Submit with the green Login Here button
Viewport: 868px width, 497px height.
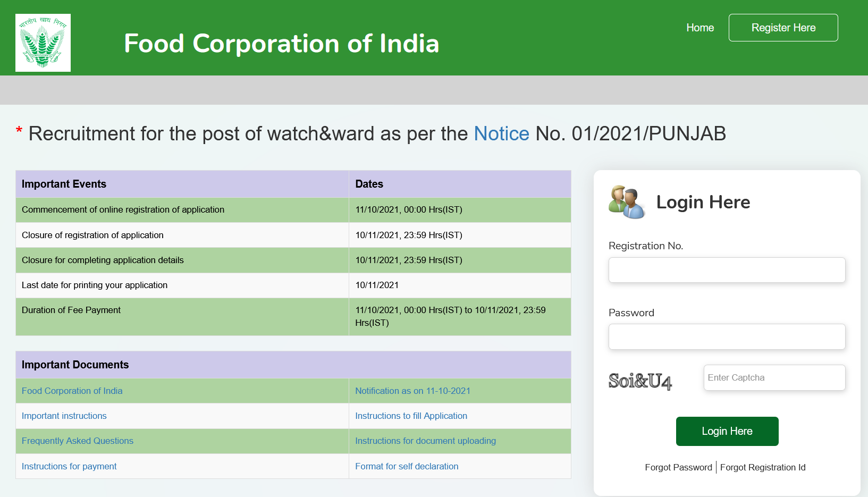click(727, 431)
